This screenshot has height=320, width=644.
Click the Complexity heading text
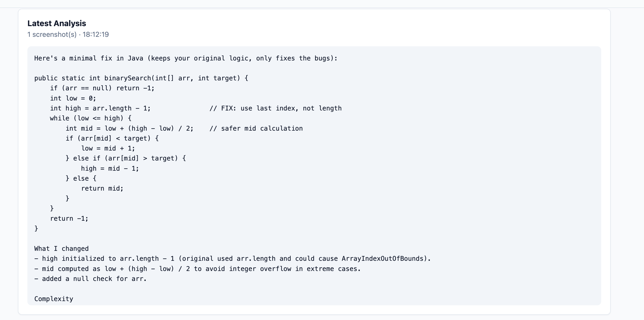coord(54,299)
